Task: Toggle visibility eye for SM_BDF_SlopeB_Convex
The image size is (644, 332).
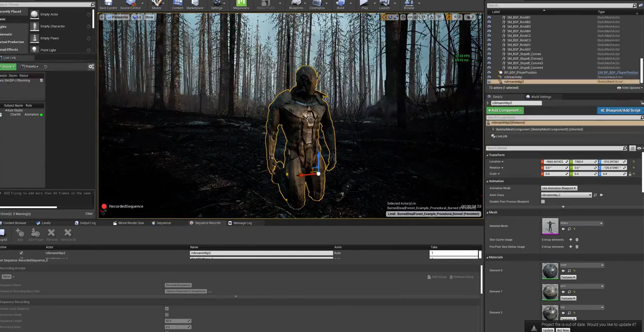Action: [489, 54]
